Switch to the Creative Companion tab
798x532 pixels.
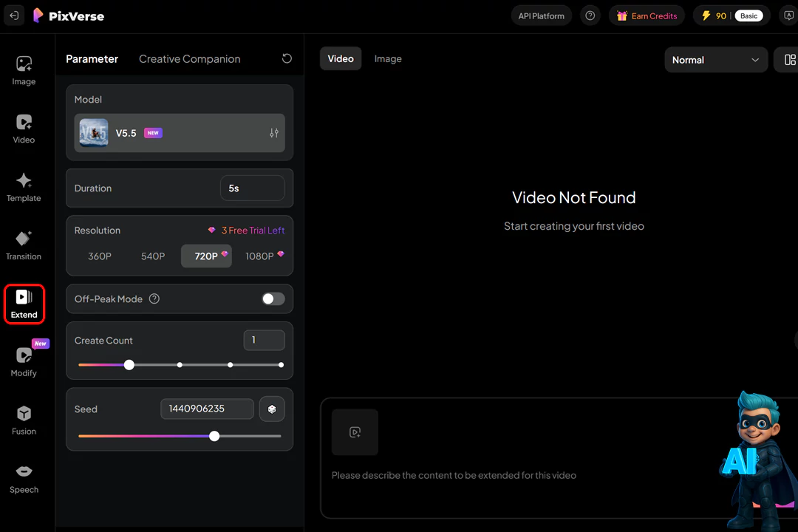tap(190, 59)
